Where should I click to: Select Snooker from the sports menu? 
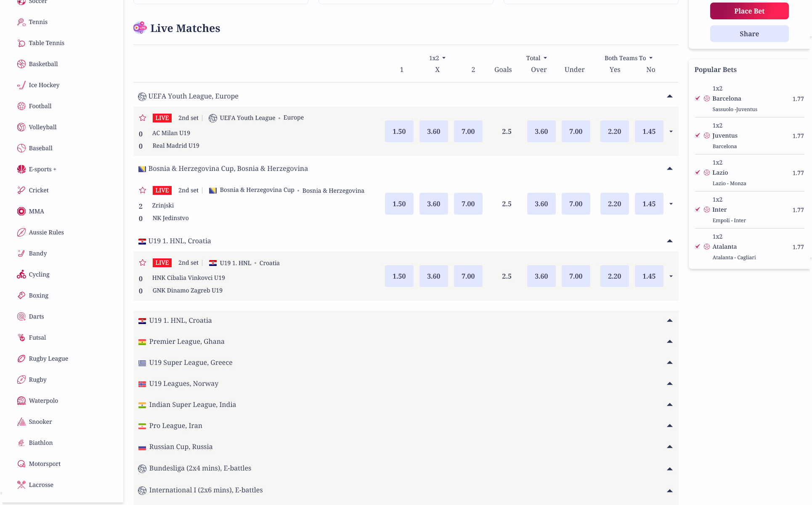click(40, 422)
